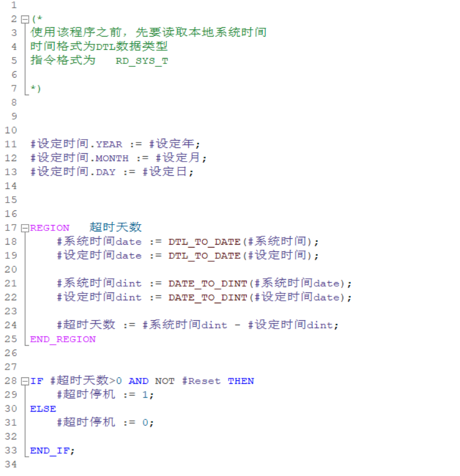Click line number 11 in the gutter
Image resolution: width=460 pixels, height=476 pixels.
(x=11, y=145)
